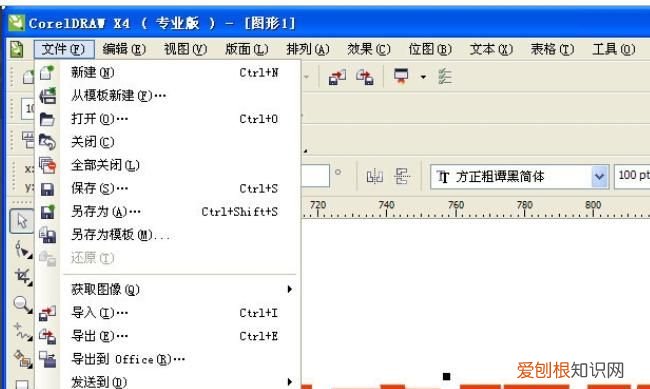The image size is (650, 389).
Task: Open the 版面(L) menu
Action: 247,49
